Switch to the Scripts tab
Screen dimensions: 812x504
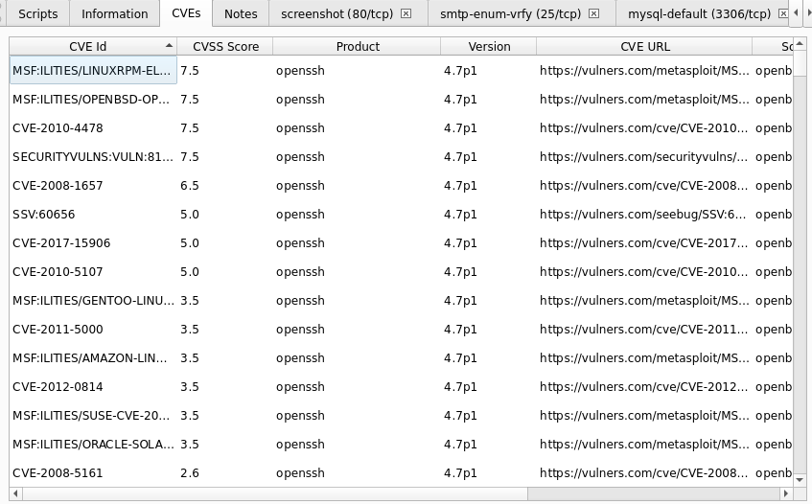(37, 14)
